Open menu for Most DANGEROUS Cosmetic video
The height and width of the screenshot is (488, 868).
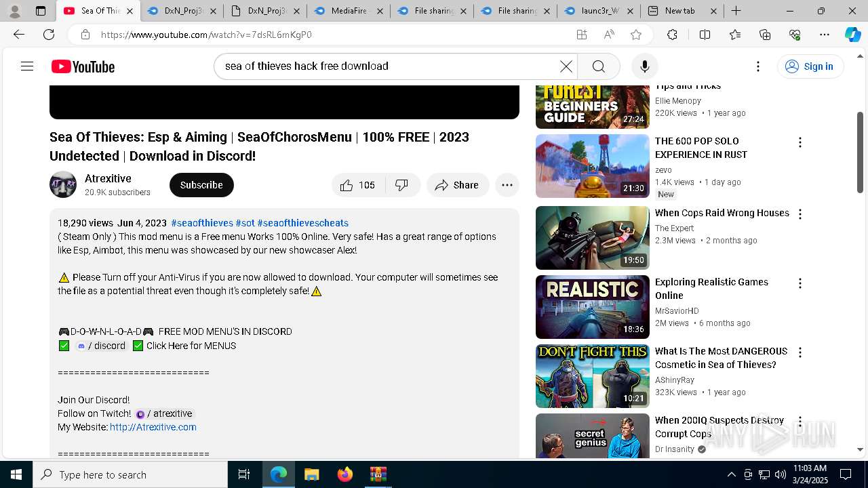point(800,352)
